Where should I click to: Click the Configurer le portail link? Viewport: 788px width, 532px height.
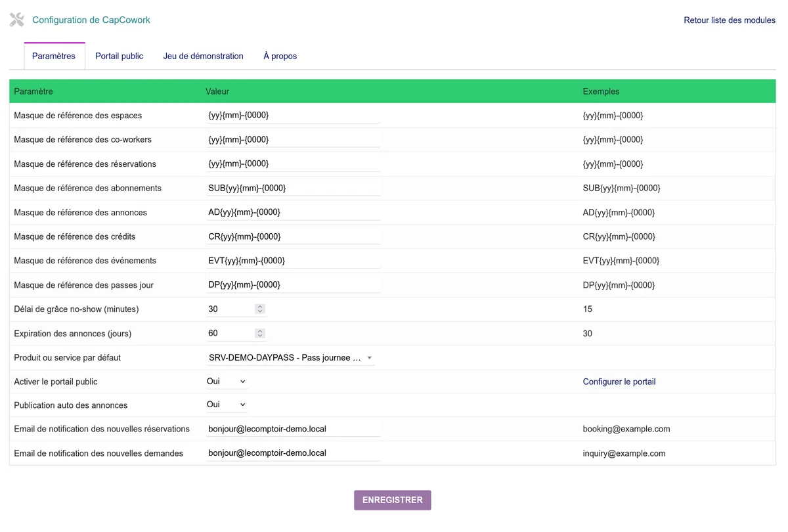[619, 382]
